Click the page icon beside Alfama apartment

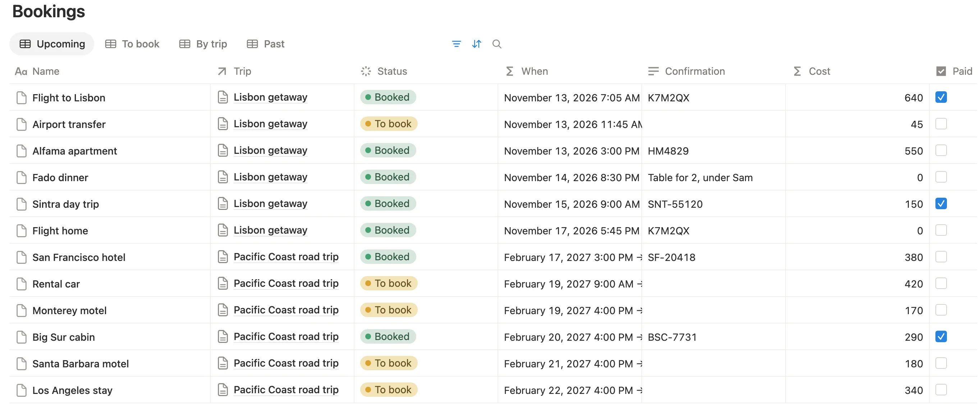tap(22, 151)
